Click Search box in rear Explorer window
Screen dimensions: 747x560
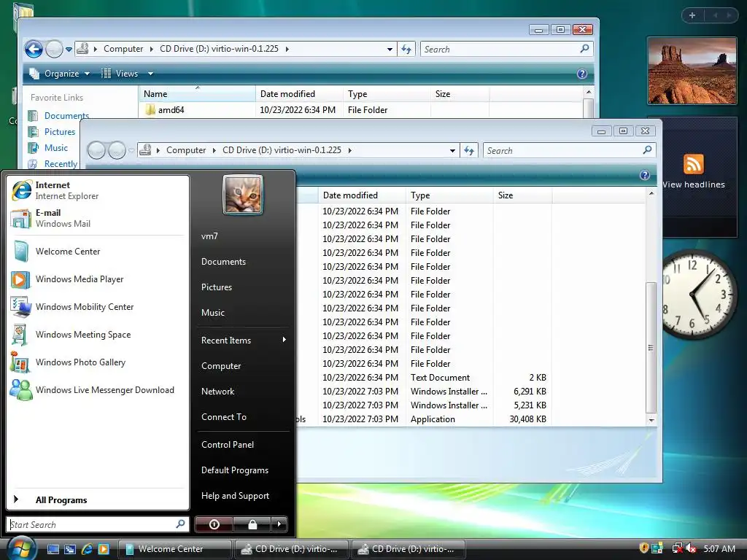[507, 49]
